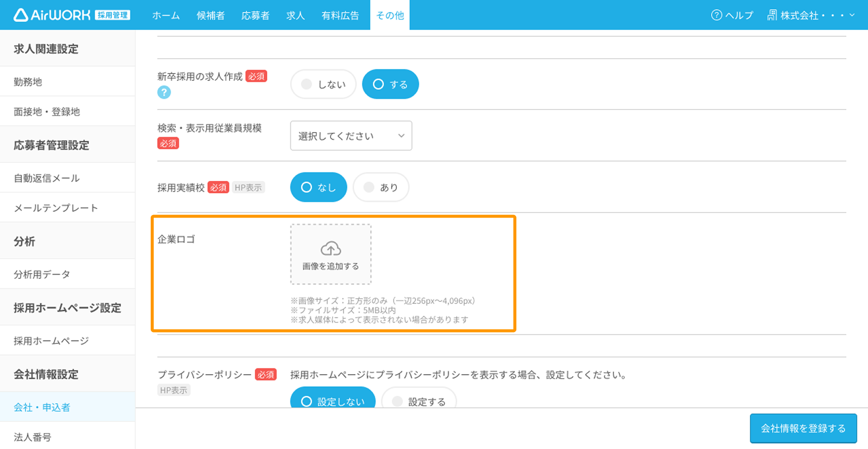The width and height of the screenshot is (868, 449).
Task: Click the 採用ホームページにプライバシーポリシー description text
Action: pos(458,375)
